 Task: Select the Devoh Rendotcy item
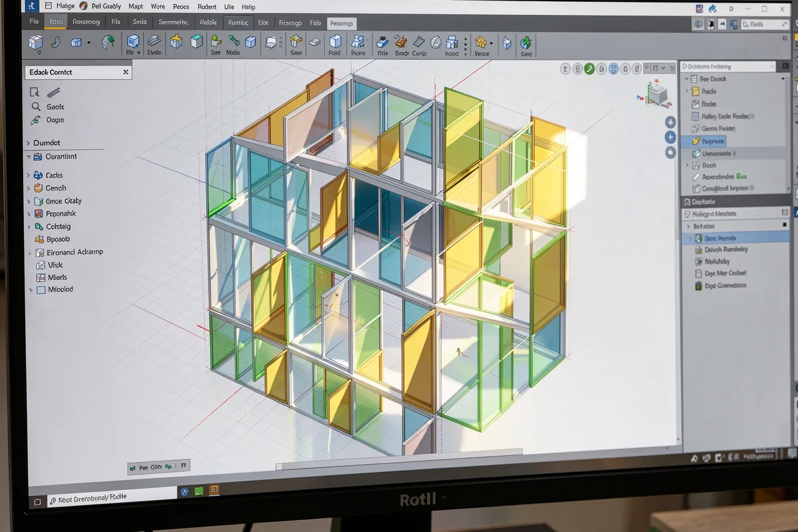pos(721,250)
